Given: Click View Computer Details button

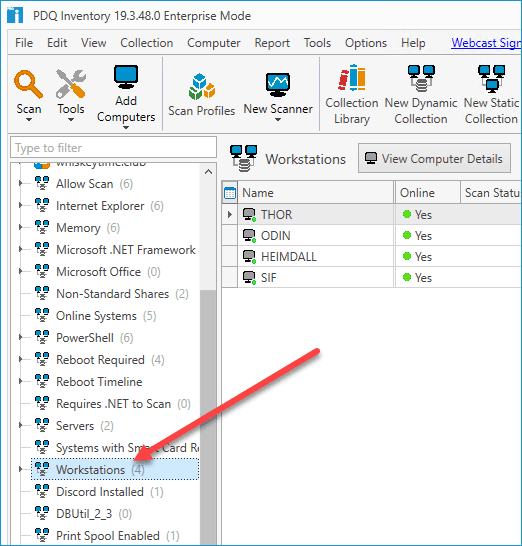Looking at the screenshot, I should coord(434,158).
